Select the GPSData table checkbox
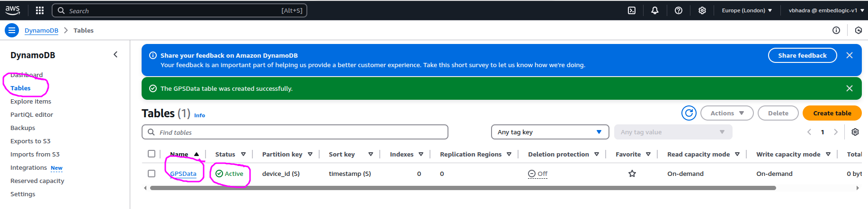868x209 pixels. (152, 174)
